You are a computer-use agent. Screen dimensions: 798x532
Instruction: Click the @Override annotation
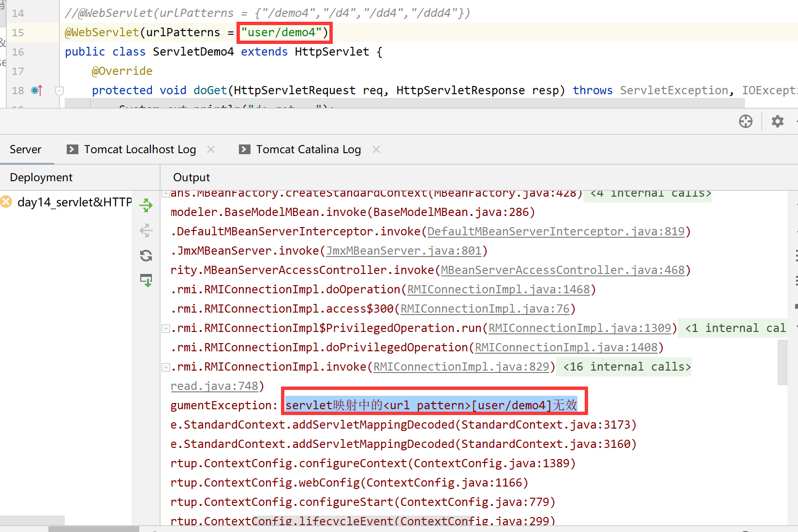point(122,71)
